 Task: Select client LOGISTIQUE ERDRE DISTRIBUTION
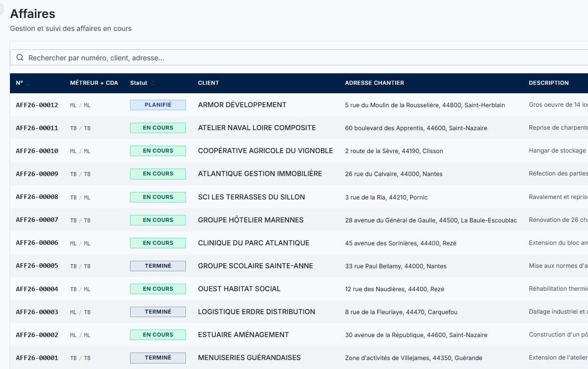257,312
